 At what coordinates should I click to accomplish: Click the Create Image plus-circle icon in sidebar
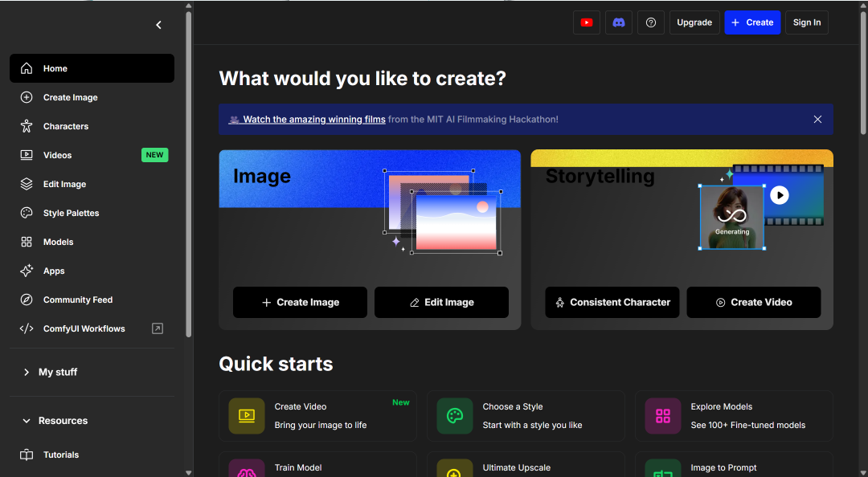click(x=27, y=97)
